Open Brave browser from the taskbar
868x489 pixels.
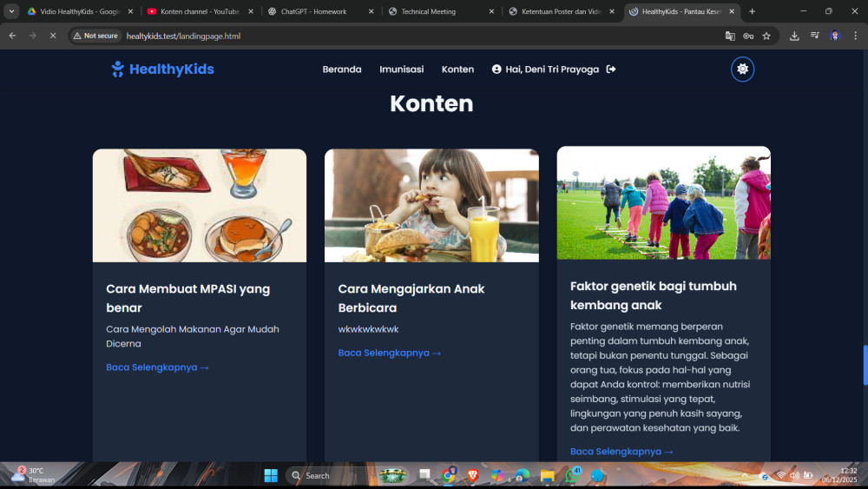point(473,475)
